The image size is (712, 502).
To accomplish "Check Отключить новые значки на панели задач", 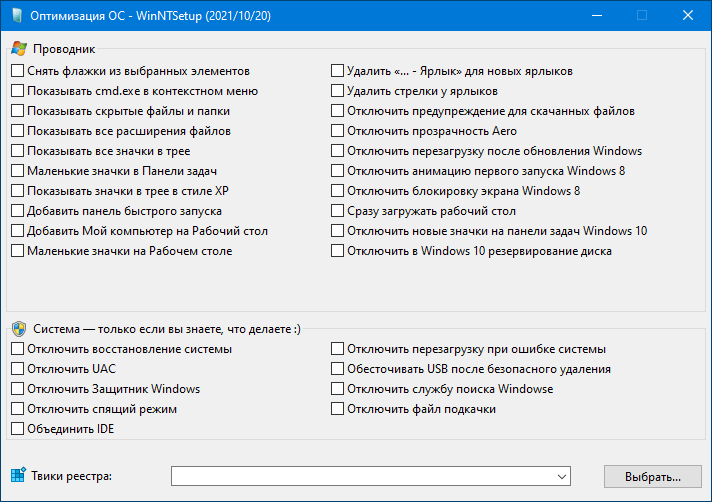I will 337,231.
